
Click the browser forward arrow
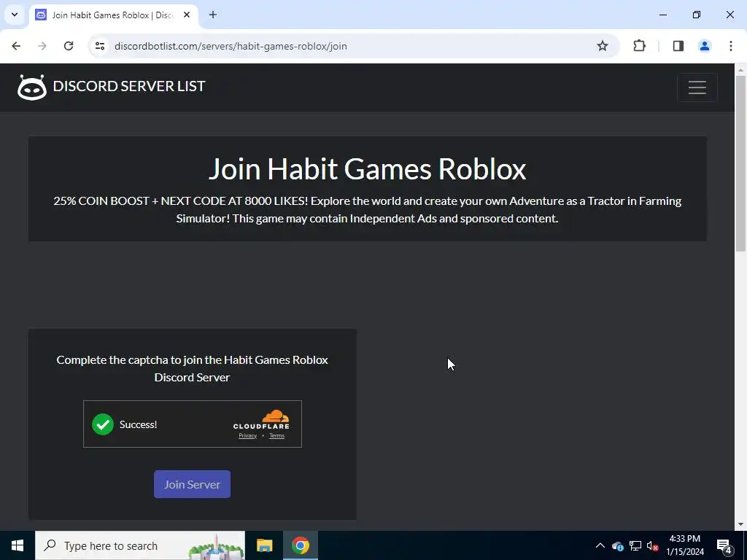click(x=42, y=46)
